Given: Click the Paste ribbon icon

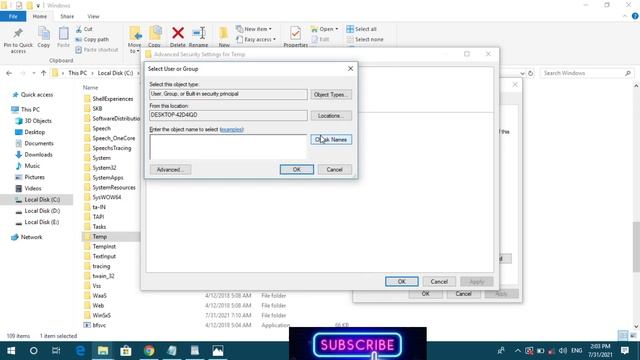Looking at the screenshot, I should point(63,33).
